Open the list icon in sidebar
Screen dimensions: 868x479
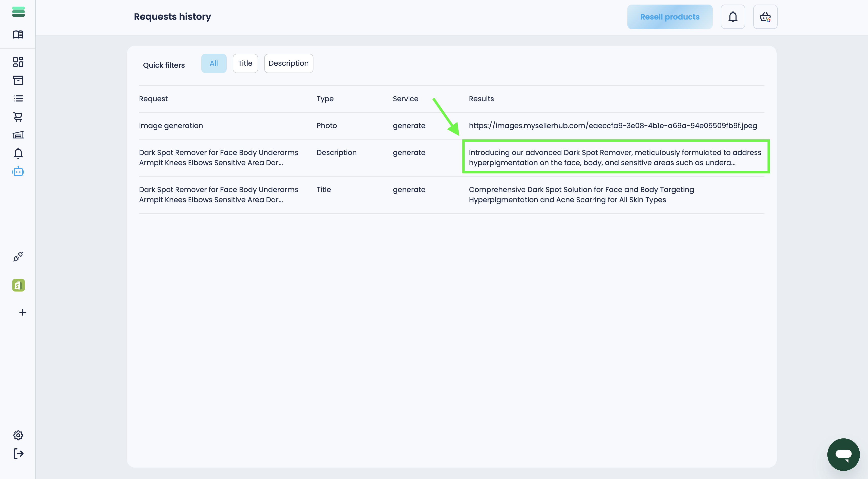(x=18, y=98)
